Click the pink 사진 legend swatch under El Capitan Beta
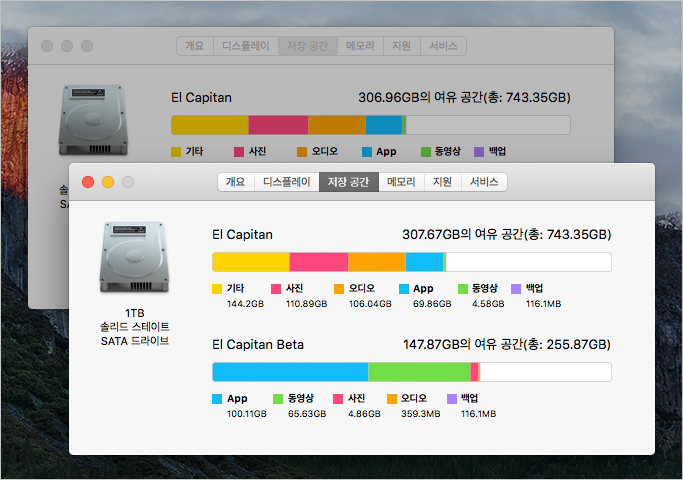This screenshot has width=683, height=480. tap(338, 399)
